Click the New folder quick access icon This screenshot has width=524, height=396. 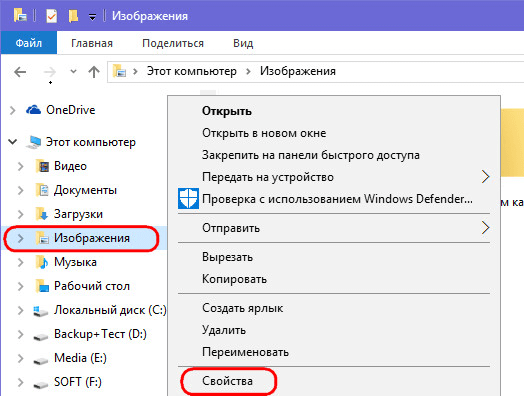(x=73, y=16)
